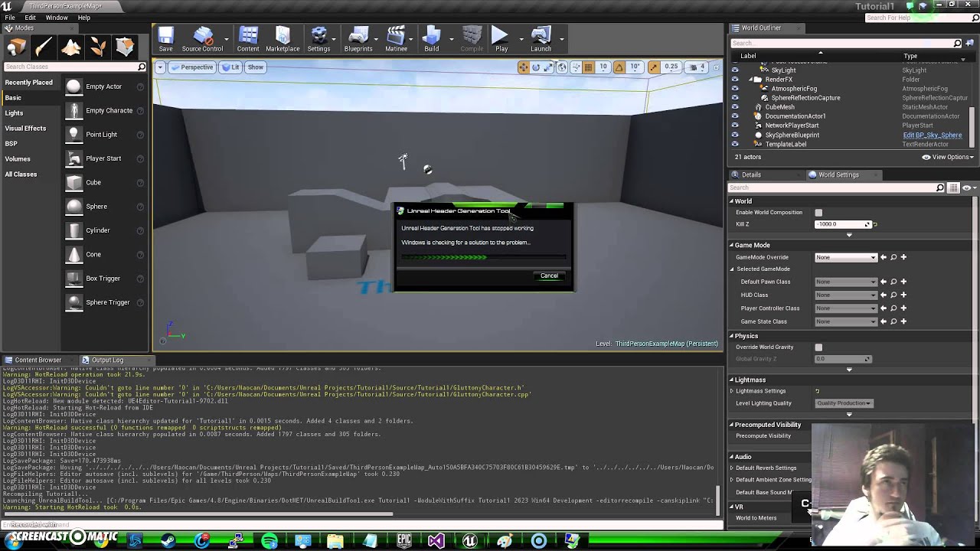Toggle surface snapping viewport icon

click(x=576, y=67)
